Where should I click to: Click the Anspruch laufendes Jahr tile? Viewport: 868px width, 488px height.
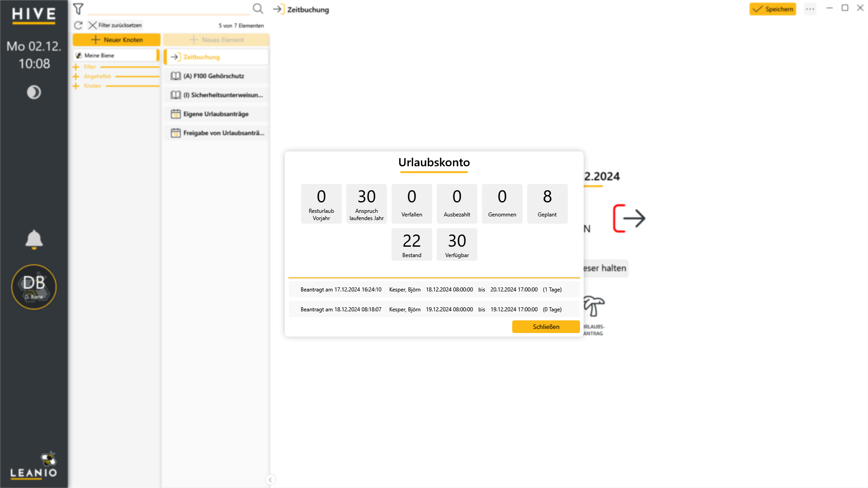point(367,204)
